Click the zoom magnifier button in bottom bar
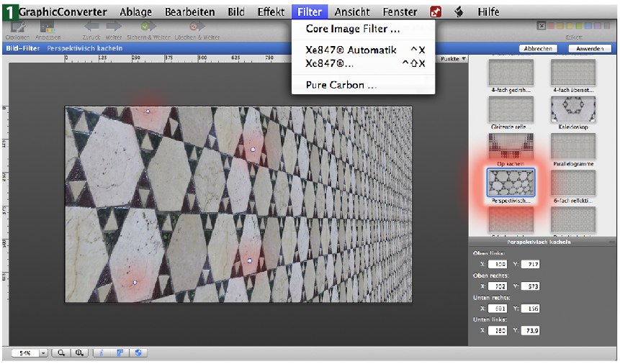 click(x=62, y=352)
